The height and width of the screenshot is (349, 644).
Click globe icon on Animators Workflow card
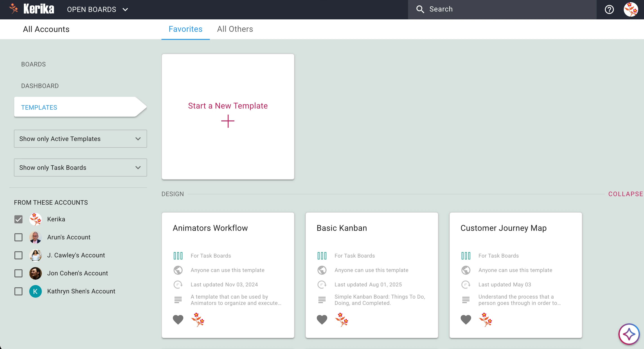pyautogui.click(x=178, y=270)
